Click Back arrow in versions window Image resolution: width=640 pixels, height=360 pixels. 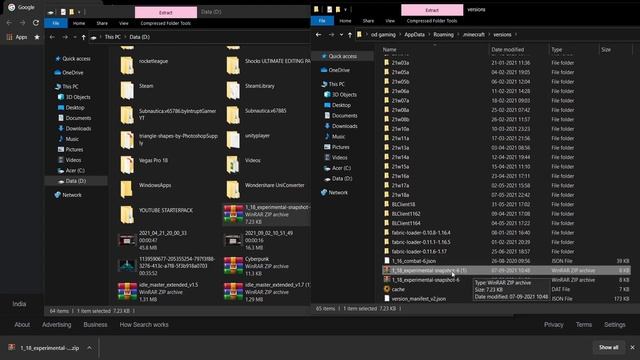point(319,35)
